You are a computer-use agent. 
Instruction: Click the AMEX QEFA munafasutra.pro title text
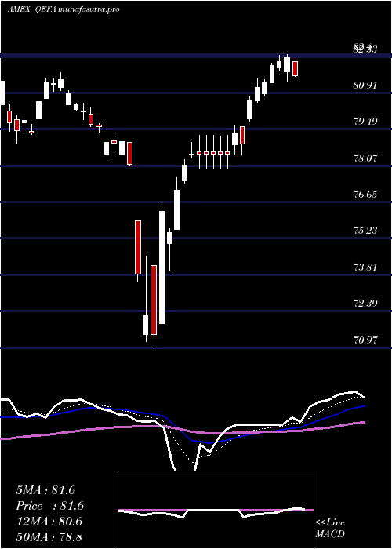point(64,9)
